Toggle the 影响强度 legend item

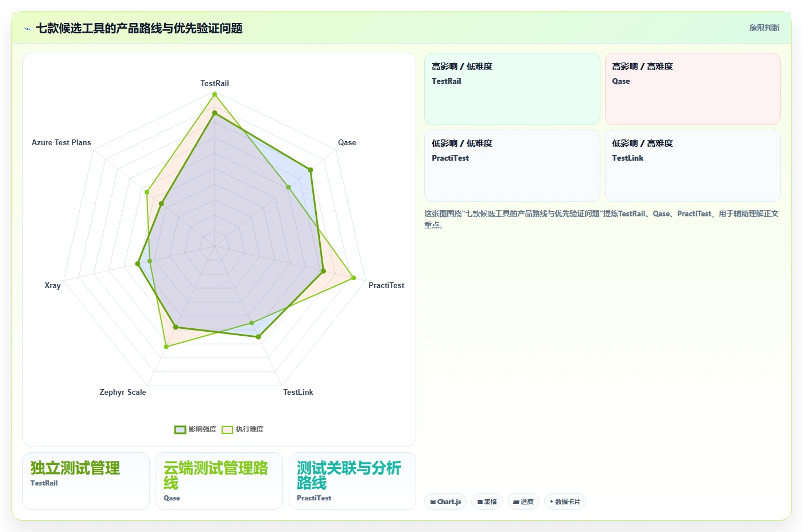coord(196,429)
